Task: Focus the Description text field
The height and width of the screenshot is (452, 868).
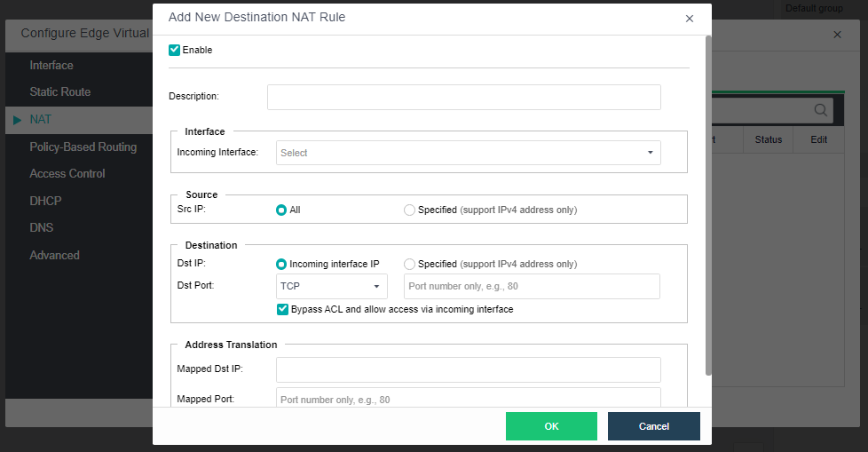Action: 463,97
